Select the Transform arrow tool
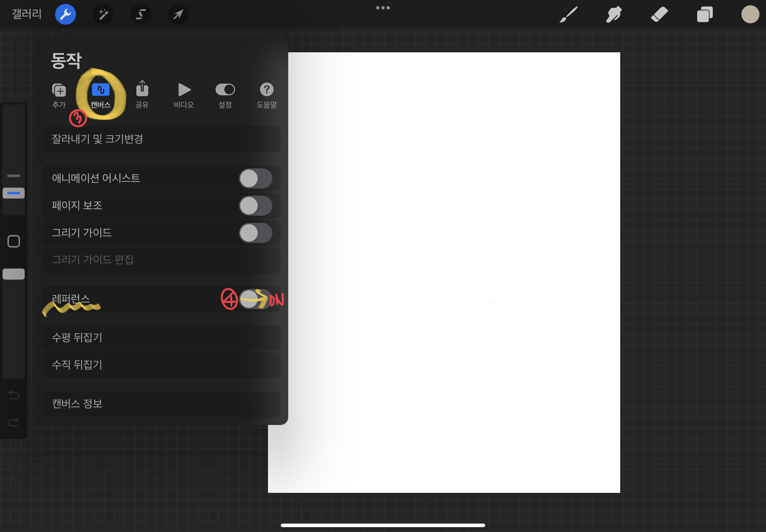This screenshot has height=532, width=766. coord(179,14)
